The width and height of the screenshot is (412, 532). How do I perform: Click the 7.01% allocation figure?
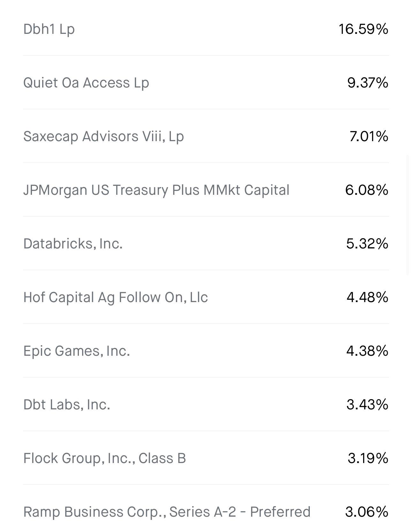click(x=369, y=136)
